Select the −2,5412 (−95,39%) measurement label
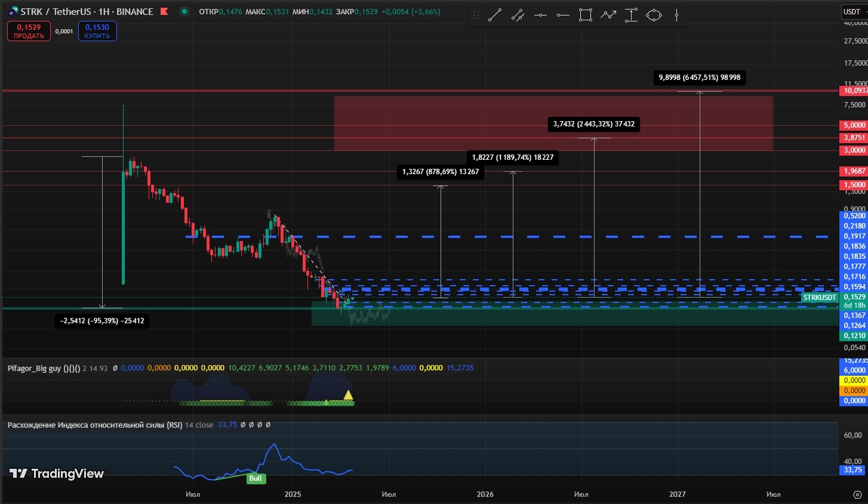868x504 pixels. tap(102, 321)
